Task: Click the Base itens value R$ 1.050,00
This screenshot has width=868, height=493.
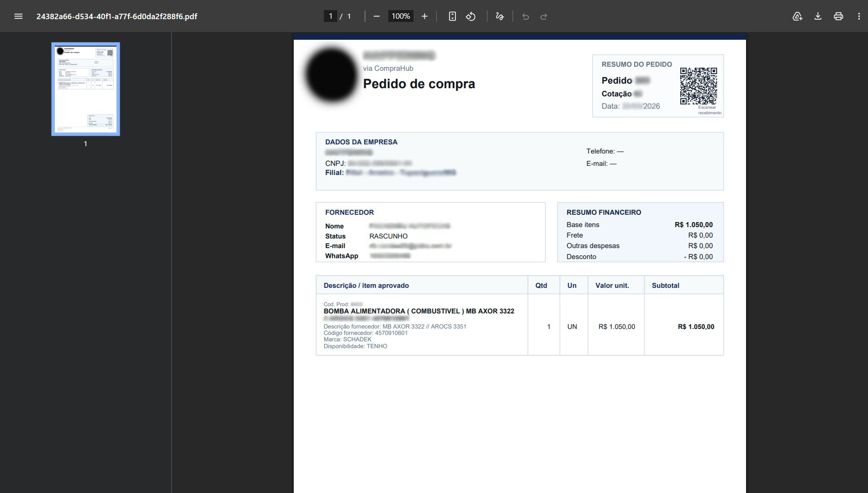Action: [x=693, y=225]
